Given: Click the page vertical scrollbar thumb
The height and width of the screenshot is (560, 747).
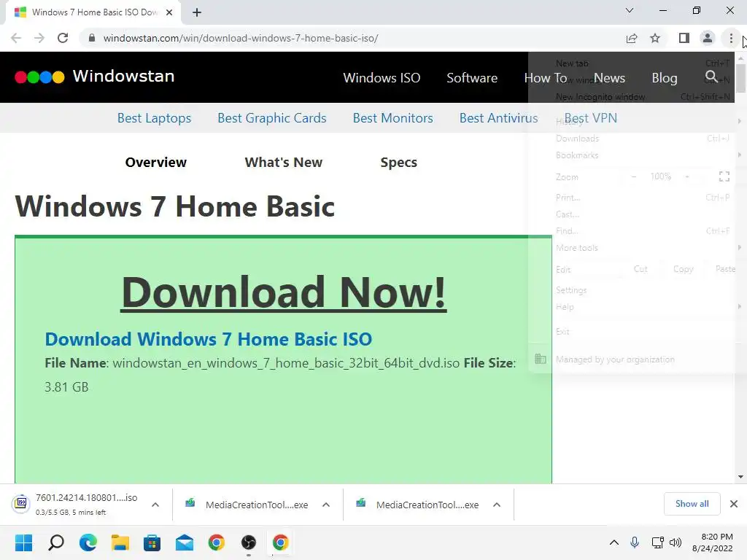Looking at the screenshot, I should pyautogui.click(x=740, y=79).
